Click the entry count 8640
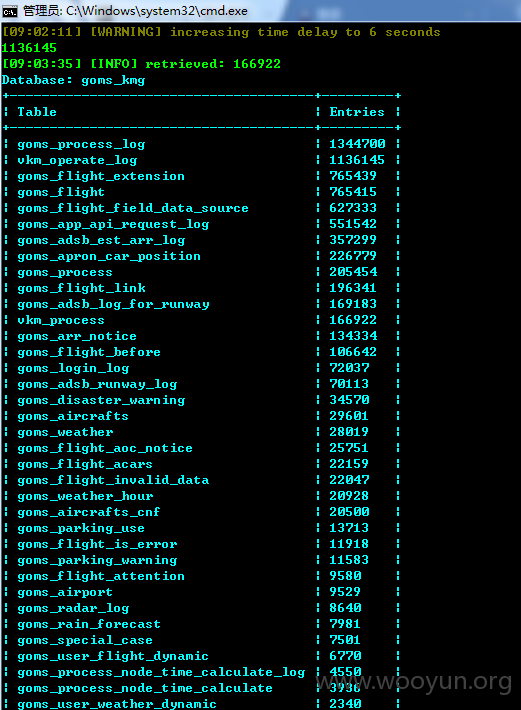521x710 pixels. (345, 608)
